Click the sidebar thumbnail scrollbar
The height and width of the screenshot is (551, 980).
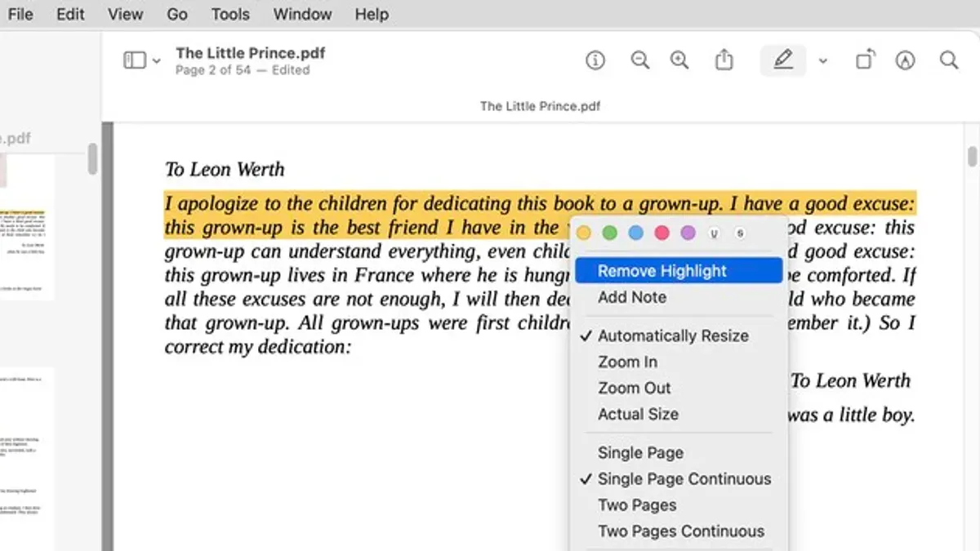click(x=92, y=158)
